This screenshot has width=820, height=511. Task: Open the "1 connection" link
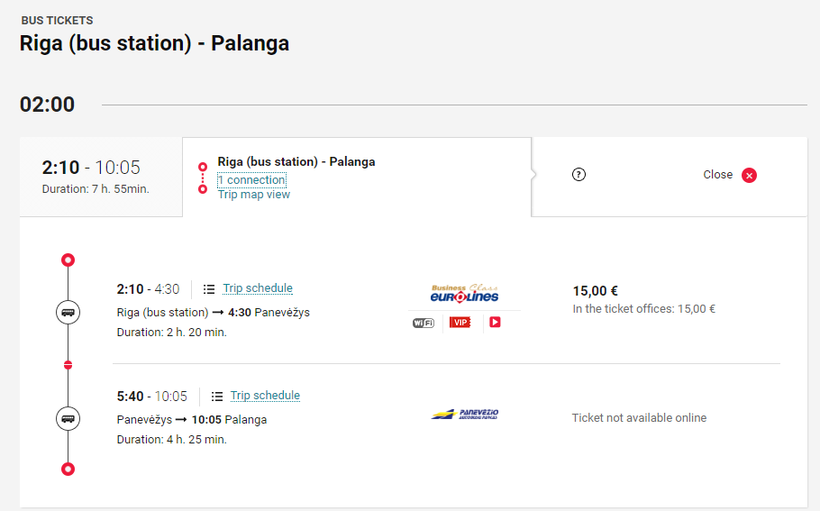252,180
